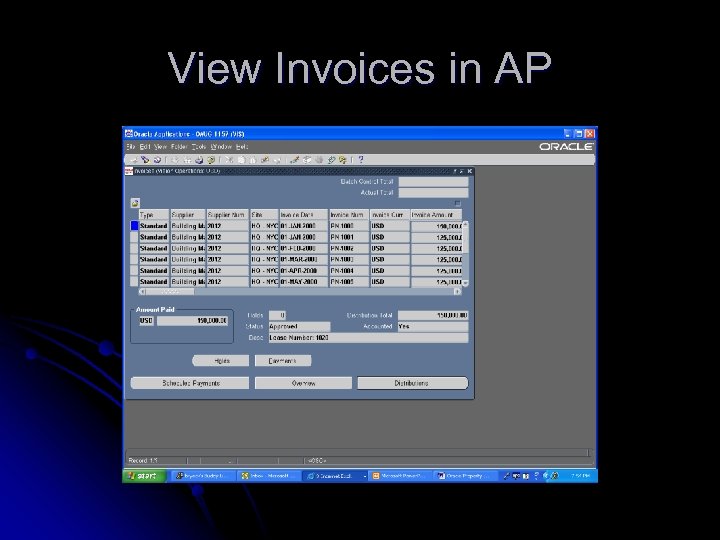This screenshot has height=540, width=720.
Task: Click the New record toolbar icon
Action: [x=134, y=160]
